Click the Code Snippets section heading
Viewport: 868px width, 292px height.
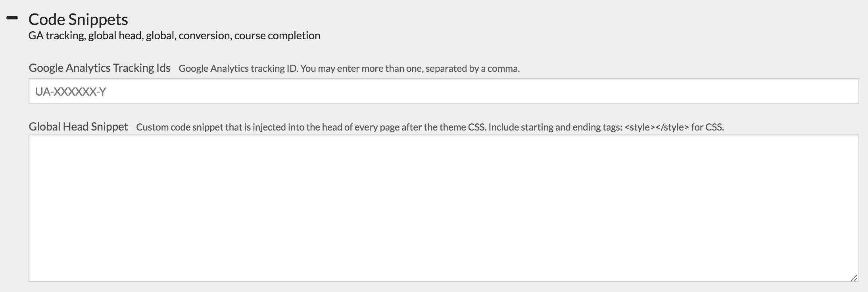[x=78, y=19]
